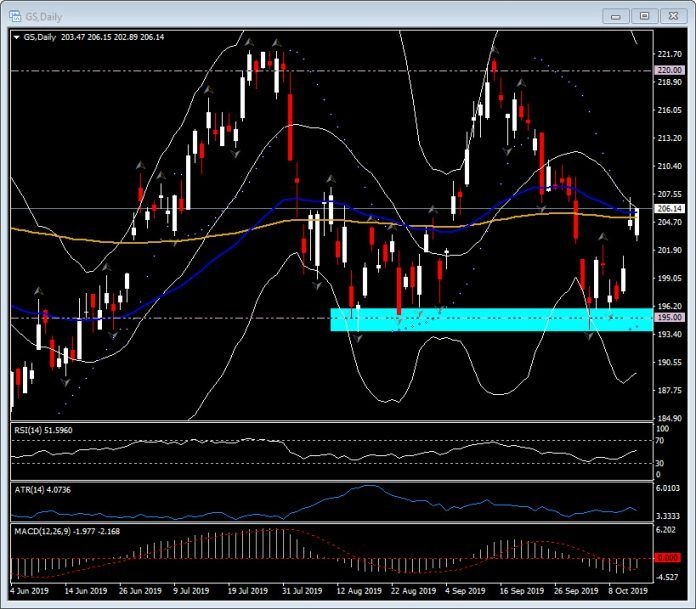696x609 pixels.
Task: Click the ATR scale value 6.0103
Action: click(x=668, y=488)
